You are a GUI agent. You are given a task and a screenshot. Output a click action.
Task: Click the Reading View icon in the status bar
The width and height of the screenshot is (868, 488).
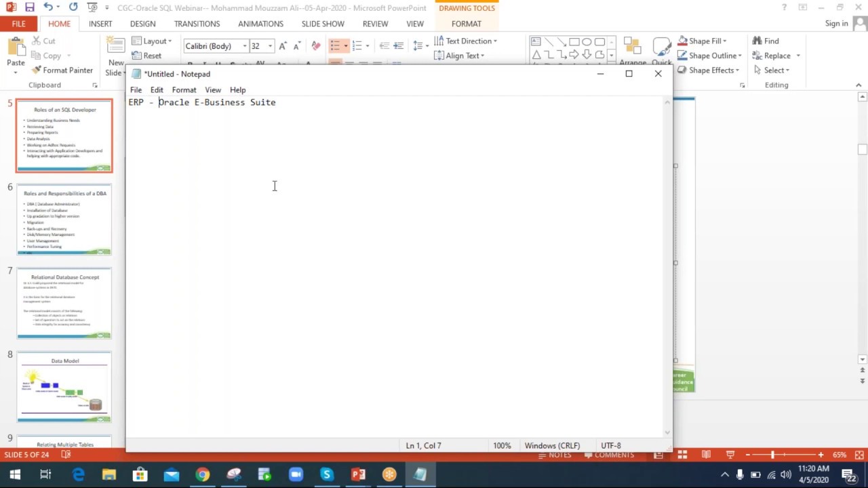[x=706, y=455]
